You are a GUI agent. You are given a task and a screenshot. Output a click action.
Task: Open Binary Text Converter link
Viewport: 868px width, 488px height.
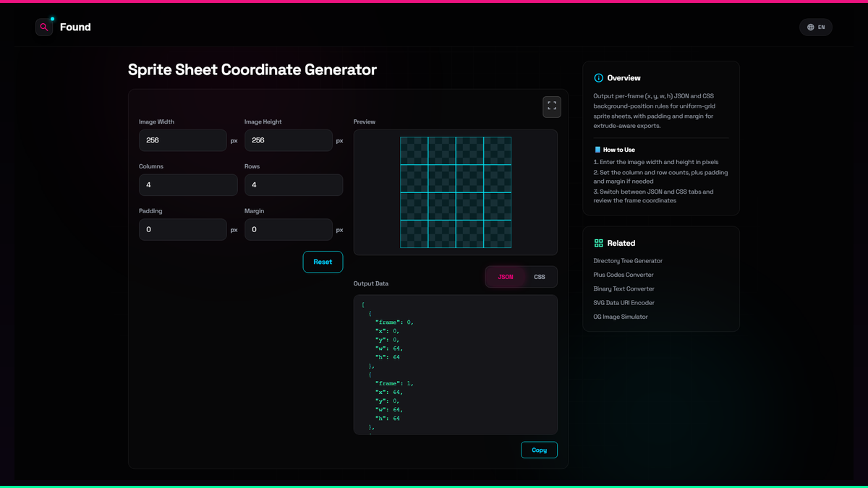[624, 288]
